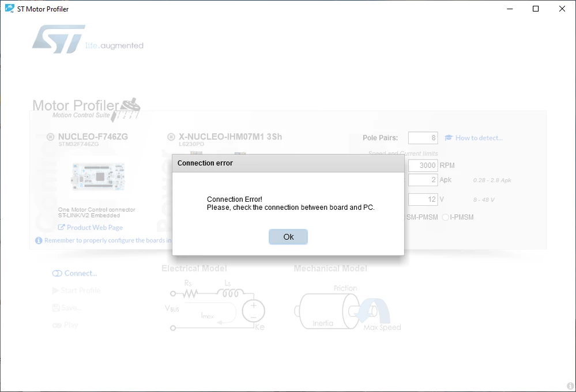Click the Ke voltage source symbol
This screenshot has width=576, height=392.
pyautogui.click(x=254, y=311)
